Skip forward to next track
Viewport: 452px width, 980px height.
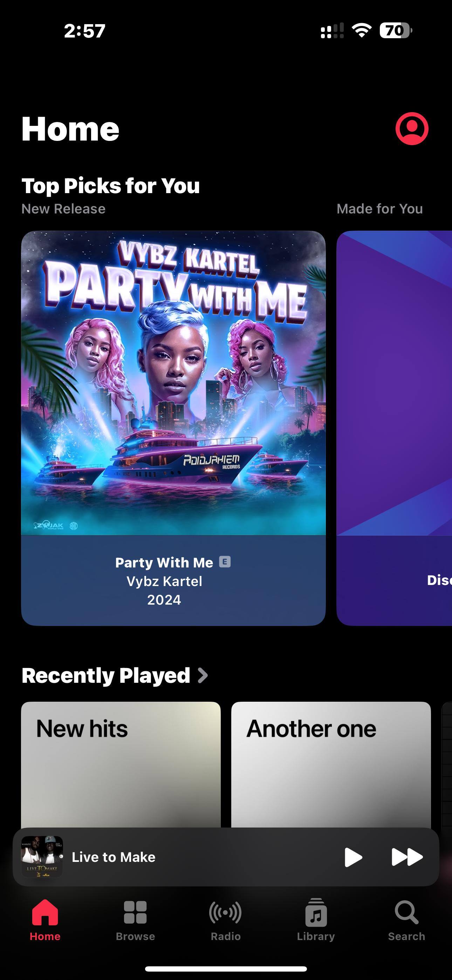tap(407, 857)
